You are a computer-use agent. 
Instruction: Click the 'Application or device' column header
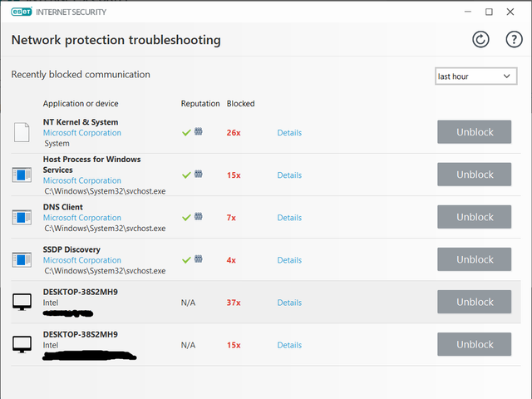click(x=81, y=103)
